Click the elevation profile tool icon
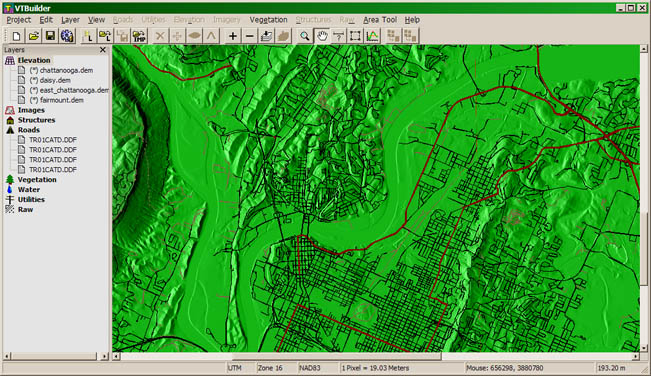Screen dimensions: 651x376 [372, 36]
